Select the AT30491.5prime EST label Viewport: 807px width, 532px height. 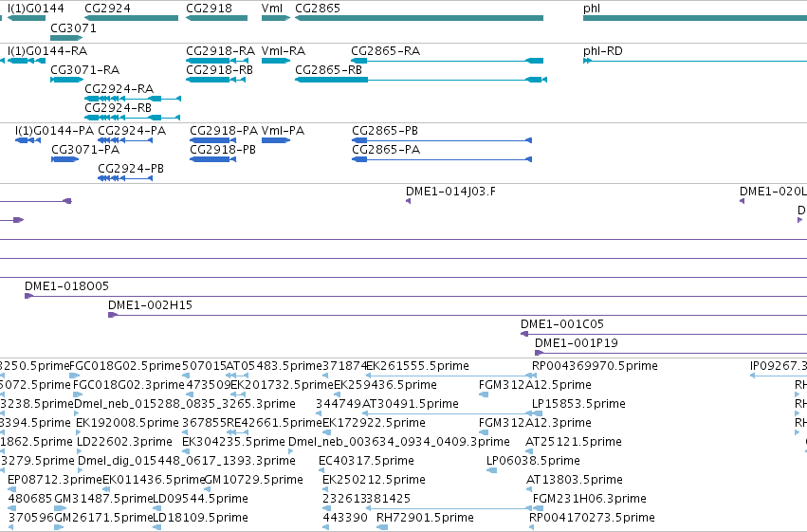click(x=411, y=404)
